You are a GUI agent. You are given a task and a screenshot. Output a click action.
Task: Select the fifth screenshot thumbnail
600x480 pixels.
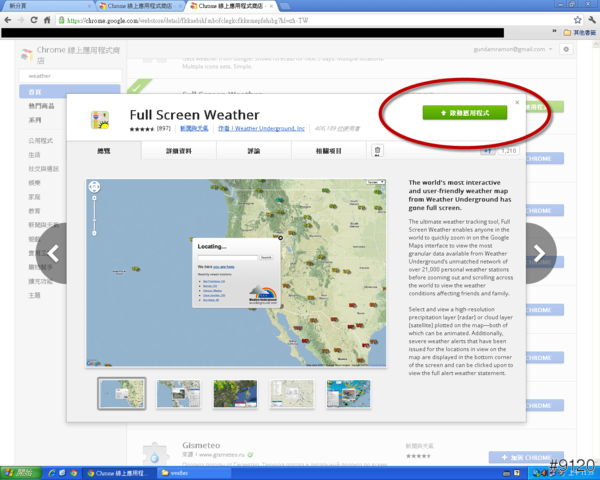tap(350, 393)
